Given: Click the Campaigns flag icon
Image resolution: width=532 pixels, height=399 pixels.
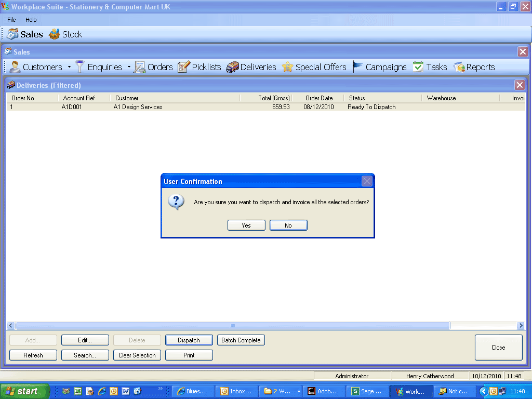Looking at the screenshot, I should coord(357,67).
